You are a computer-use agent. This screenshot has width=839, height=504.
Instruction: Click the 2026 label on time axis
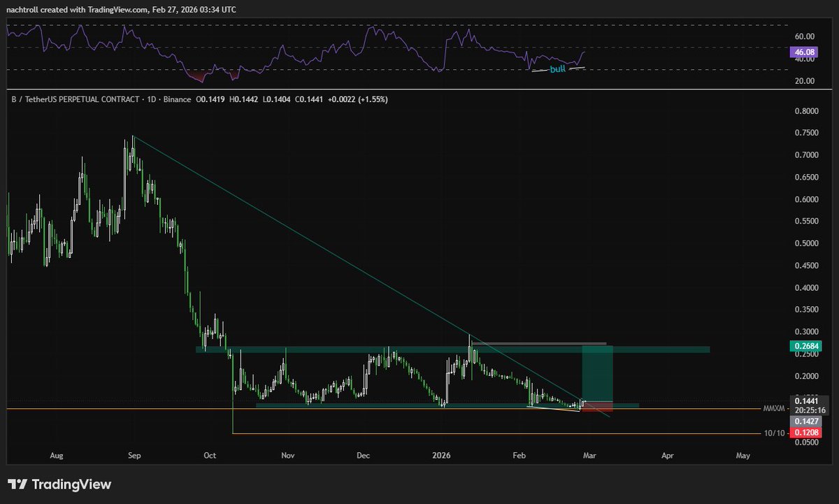tap(440, 455)
